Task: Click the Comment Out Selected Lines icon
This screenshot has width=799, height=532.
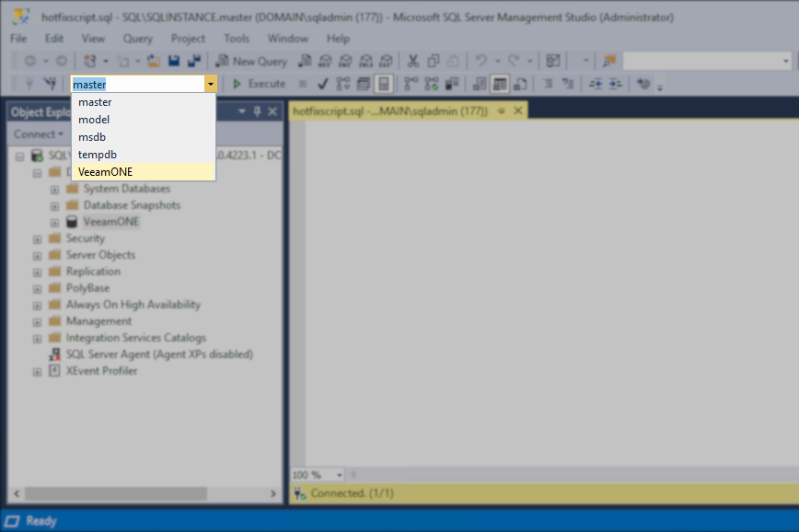Action: point(548,84)
